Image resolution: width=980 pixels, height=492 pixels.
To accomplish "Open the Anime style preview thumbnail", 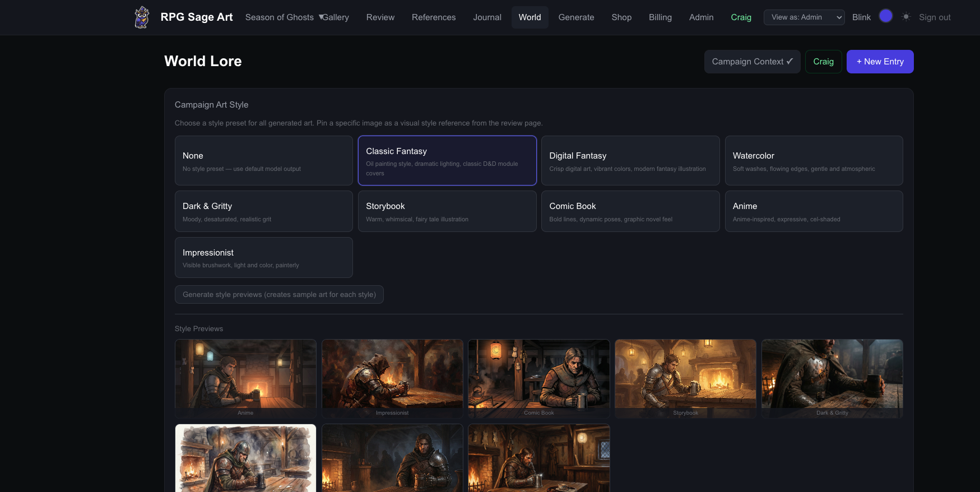I will point(245,374).
